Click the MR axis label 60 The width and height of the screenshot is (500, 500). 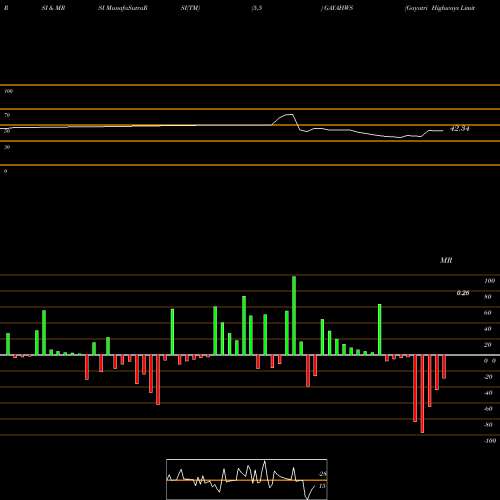tap(488, 313)
